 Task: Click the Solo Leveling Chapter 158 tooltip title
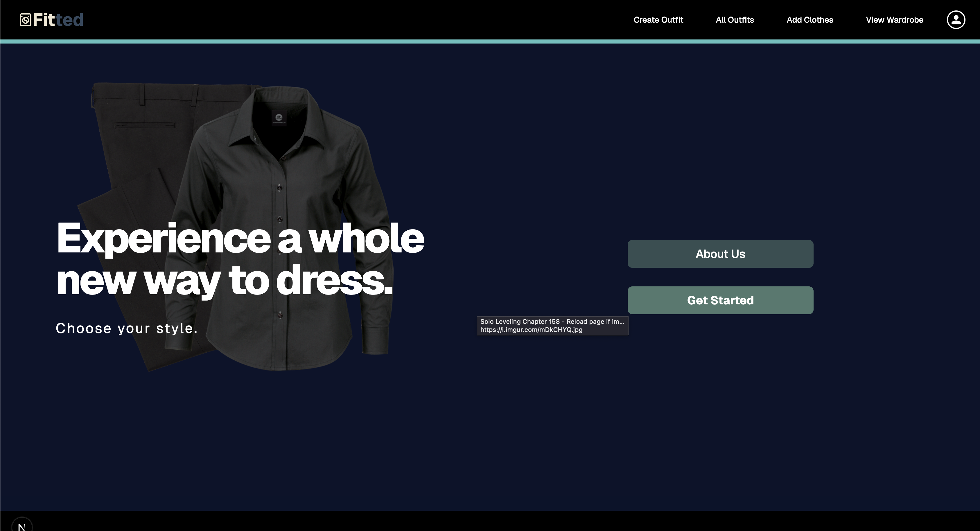pos(552,322)
